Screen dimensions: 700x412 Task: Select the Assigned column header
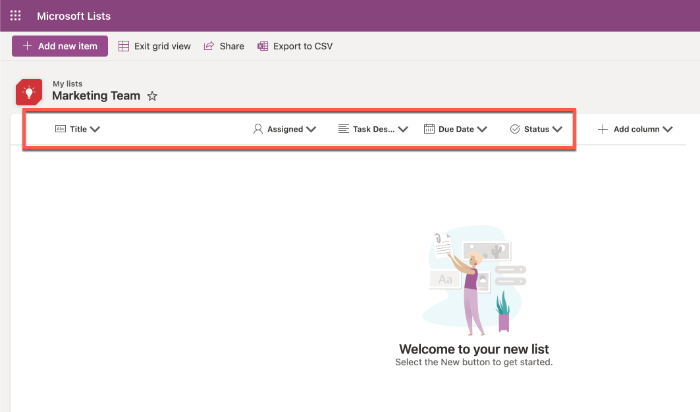(285, 129)
